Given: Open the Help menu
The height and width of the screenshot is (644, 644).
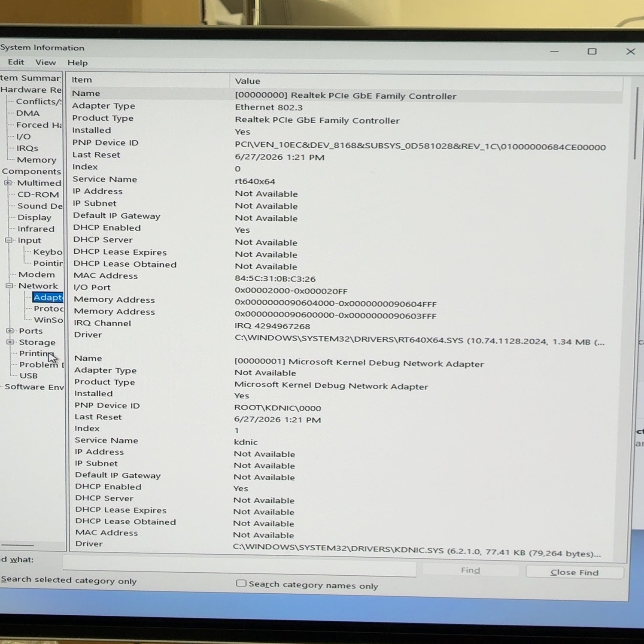Looking at the screenshot, I should pyautogui.click(x=77, y=63).
